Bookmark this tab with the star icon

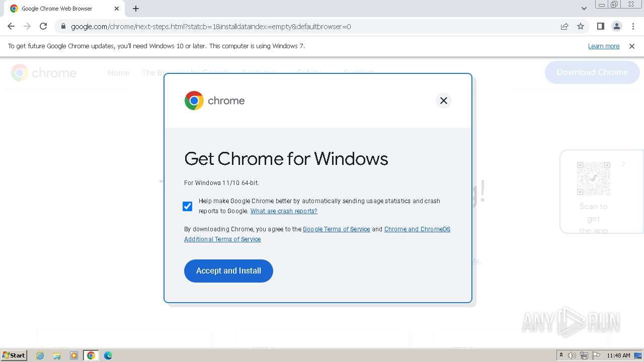(x=581, y=26)
